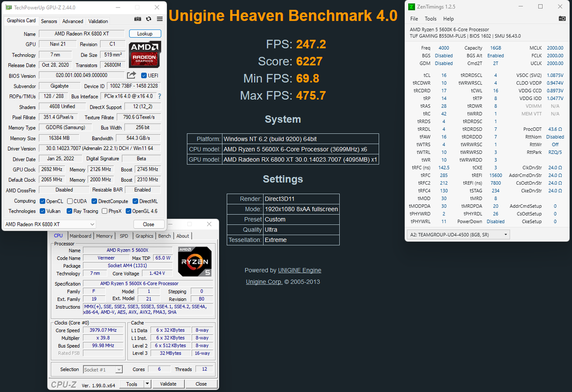
Task: Toggle the DirectCompute checkbox
Action: tap(94, 201)
